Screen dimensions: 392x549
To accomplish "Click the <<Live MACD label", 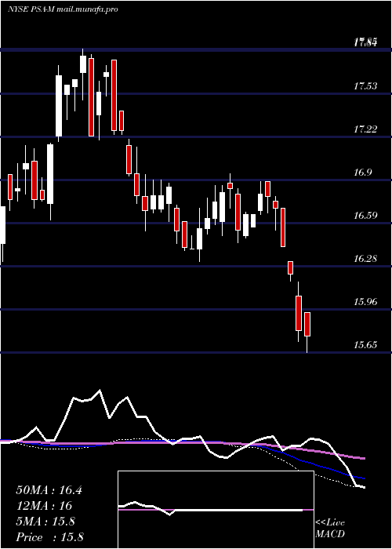I will tap(330, 529).
